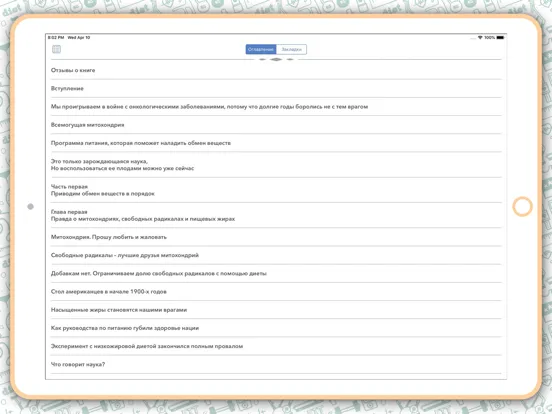The width and height of the screenshot is (552, 414).
Task: Tap the iPad home button
Action: click(522, 207)
